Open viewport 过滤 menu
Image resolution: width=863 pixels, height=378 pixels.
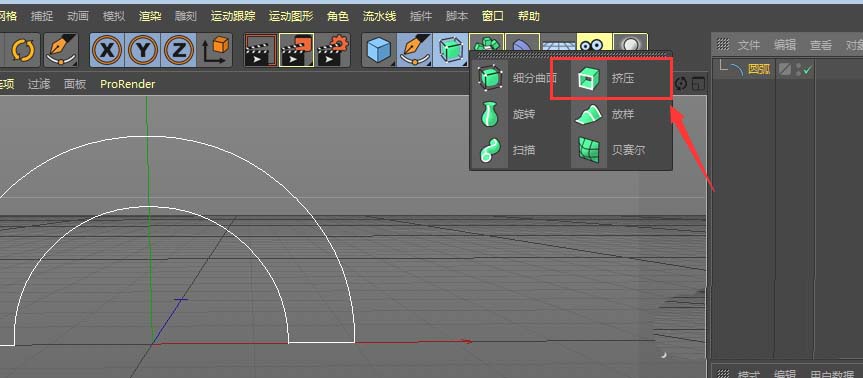tap(39, 84)
